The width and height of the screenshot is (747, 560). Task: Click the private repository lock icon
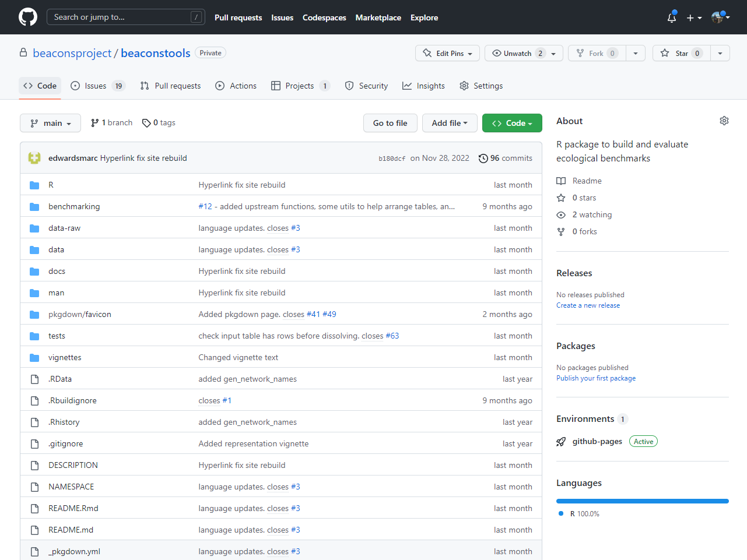(x=23, y=52)
